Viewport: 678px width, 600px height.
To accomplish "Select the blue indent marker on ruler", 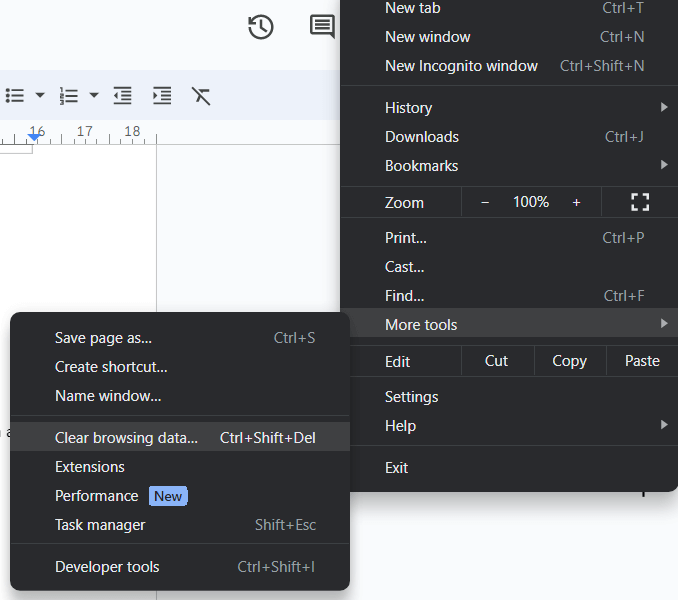I will pyautogui.click(x=34, y=137).
